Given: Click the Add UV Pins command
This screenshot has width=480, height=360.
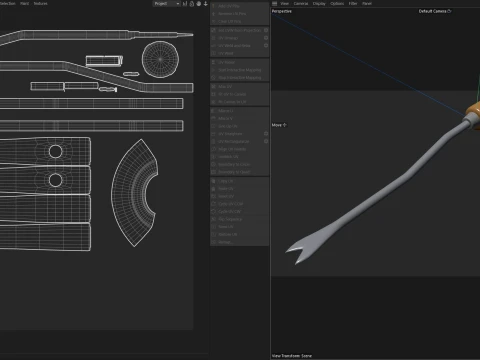Looking at the screenshot, I should pyautogui.click(x=239, y=6).
